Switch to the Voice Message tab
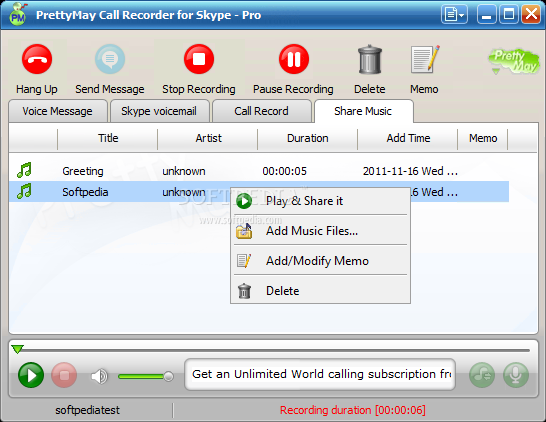Screen dimensions: 546x422 [x=58, y=111]
